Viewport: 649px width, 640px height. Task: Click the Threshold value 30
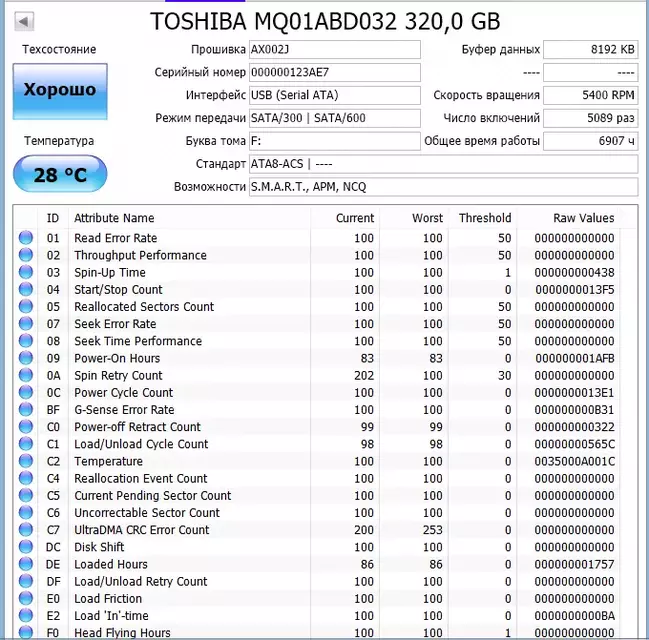pyautogui.click(x=505, y=375)
